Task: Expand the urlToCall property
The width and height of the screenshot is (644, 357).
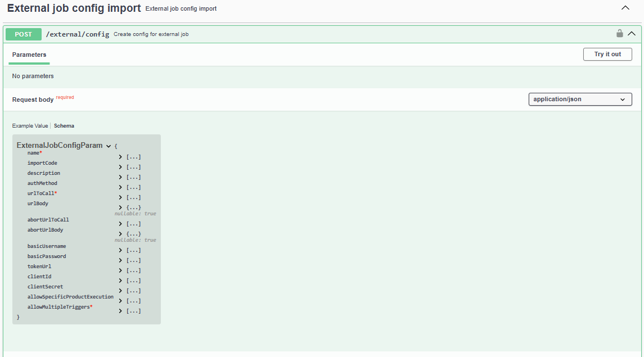Action: 120,197
